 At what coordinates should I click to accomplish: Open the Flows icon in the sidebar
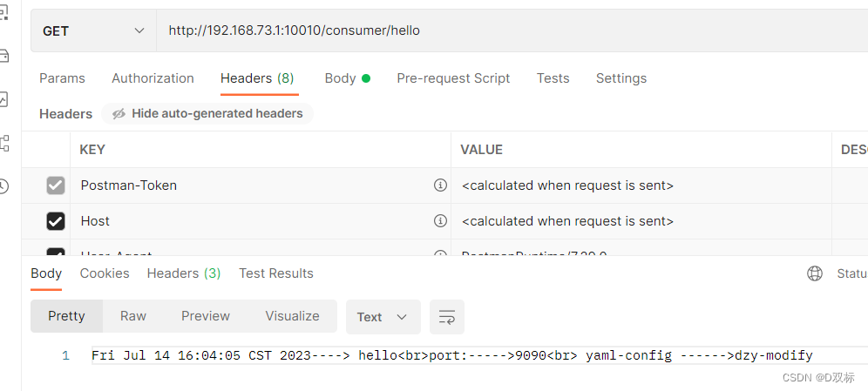[x=3, y=143]
